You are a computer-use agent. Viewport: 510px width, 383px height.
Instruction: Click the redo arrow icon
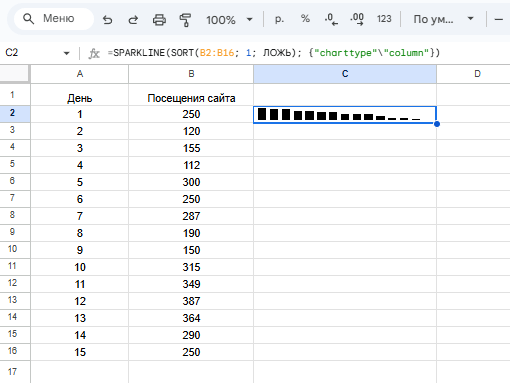(133, 20)
